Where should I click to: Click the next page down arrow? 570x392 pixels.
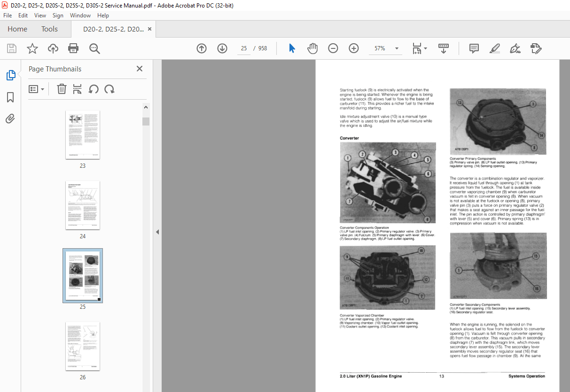222,48
